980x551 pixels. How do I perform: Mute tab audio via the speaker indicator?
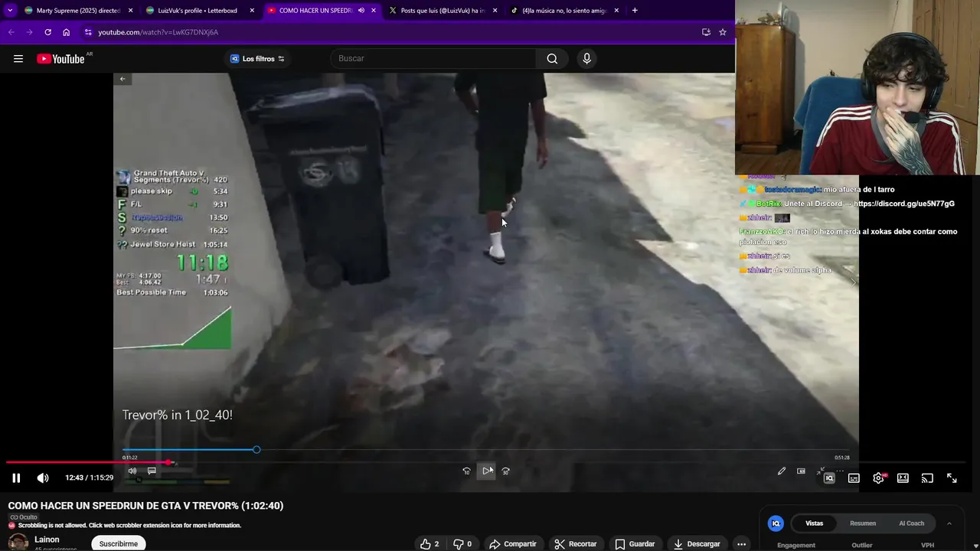pos(361,11)
